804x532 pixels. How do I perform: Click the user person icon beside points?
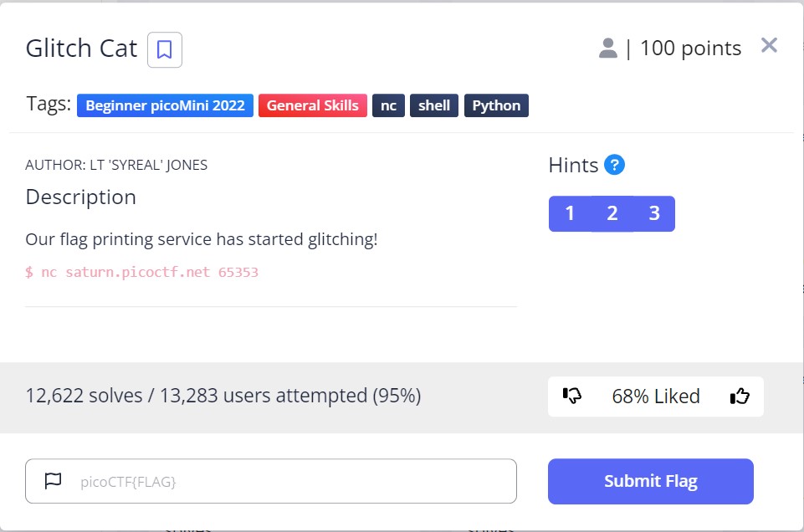pyautogui.click(x=608, y=49)
